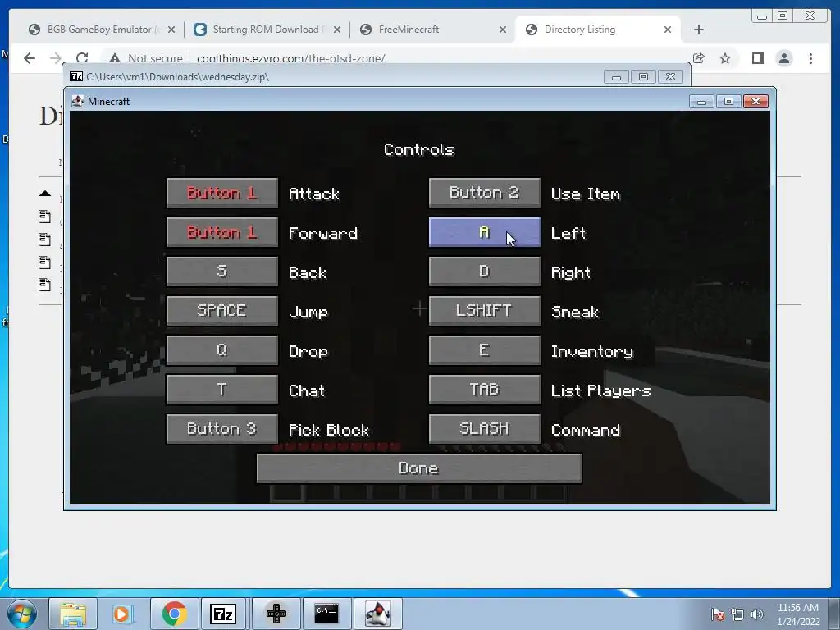Open Action Center flag in tray

(x=717, y=614)
